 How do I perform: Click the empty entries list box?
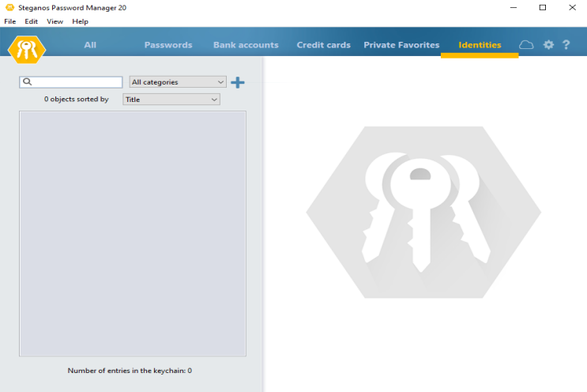click(133, 234)
